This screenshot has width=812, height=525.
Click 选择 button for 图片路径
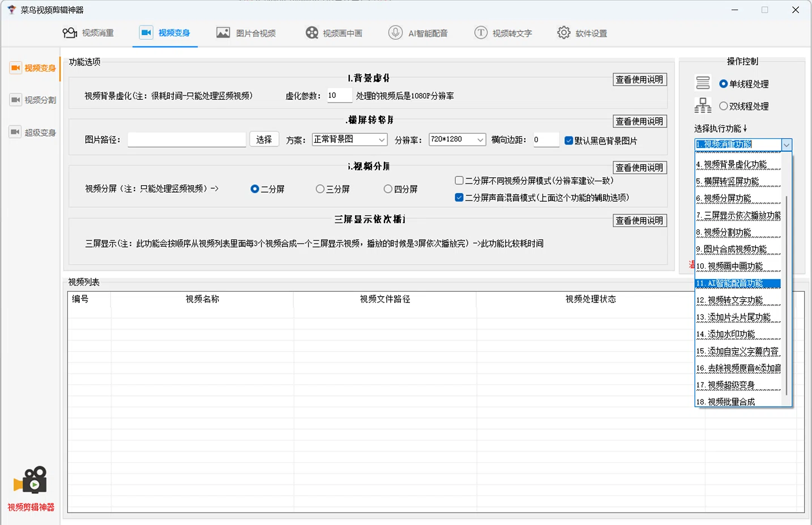264,139
